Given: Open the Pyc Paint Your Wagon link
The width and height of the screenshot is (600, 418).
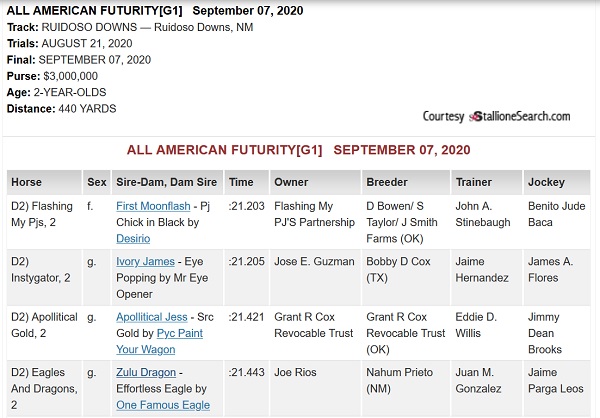Looking at the screenshot, I should tap(160, 341).
